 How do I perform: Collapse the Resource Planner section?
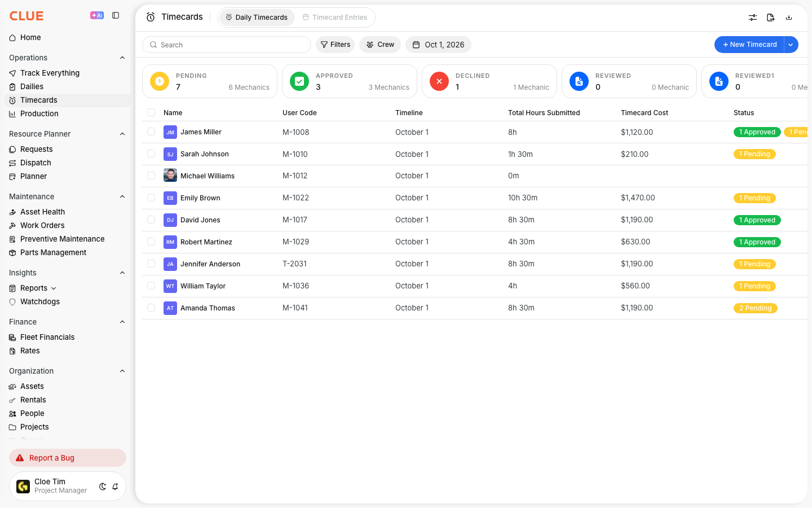pos(122,134)
